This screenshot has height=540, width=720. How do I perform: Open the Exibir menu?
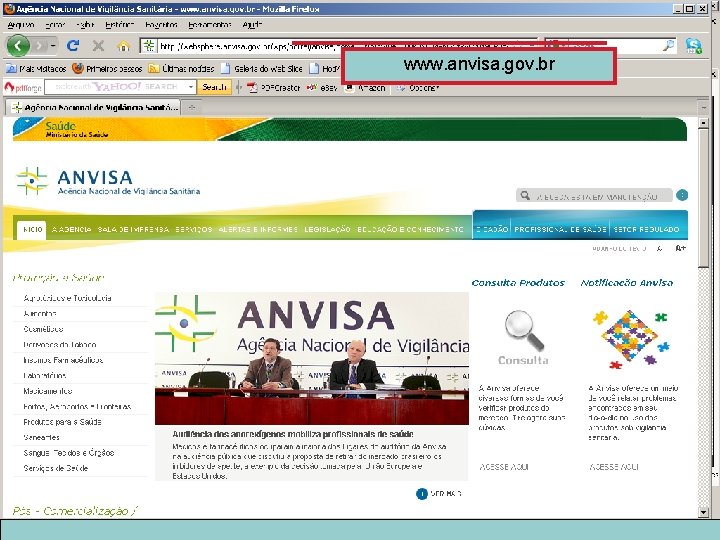[85, 25]
